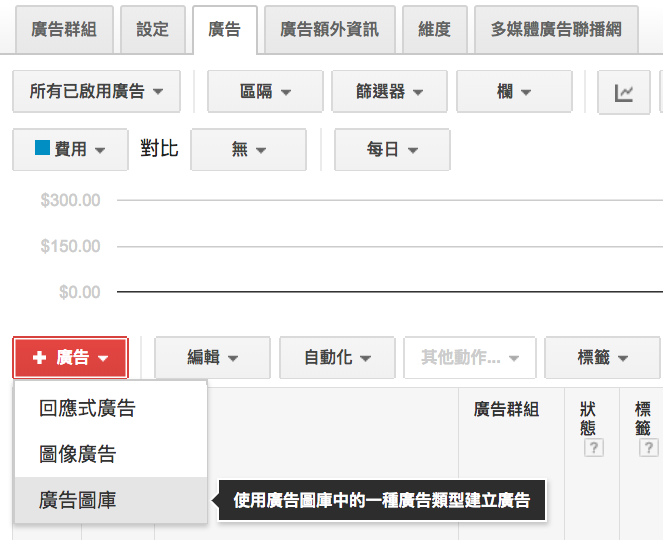Choose 圖像廣告 from the menu
The width and height of the screenshot is (663, 540).
pos(78,454)
